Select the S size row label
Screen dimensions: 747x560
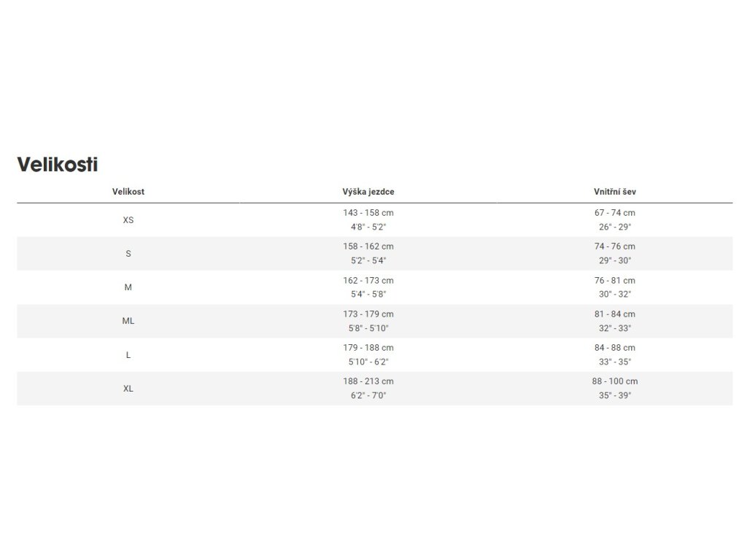click(128, 254)
